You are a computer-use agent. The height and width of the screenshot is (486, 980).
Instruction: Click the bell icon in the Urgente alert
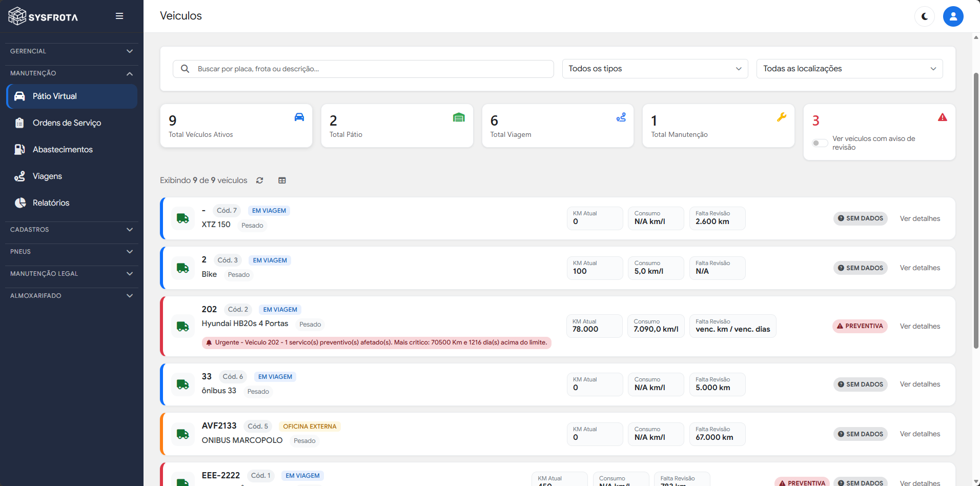click(x=209, y=342)
